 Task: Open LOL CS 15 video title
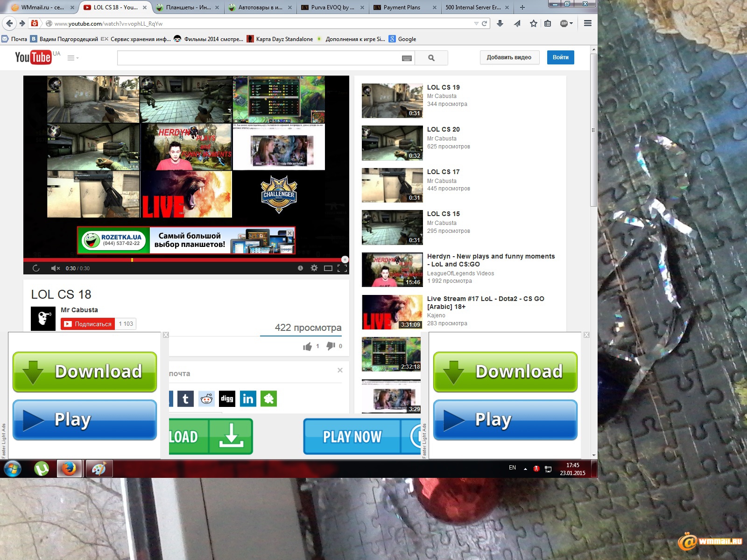pos(444,214)
